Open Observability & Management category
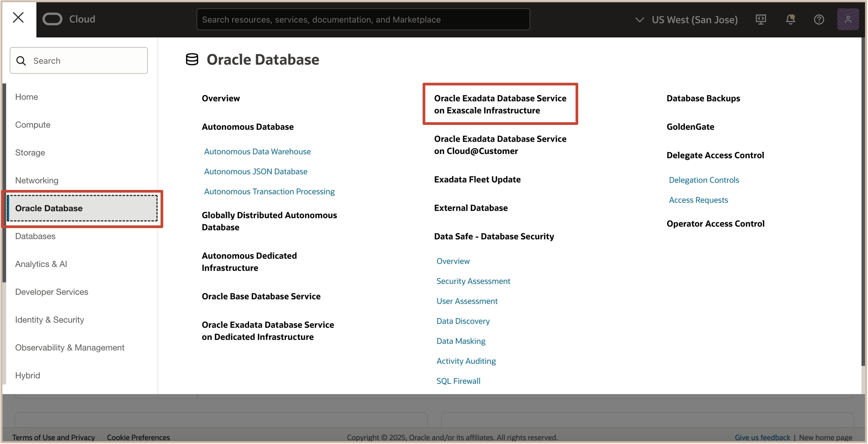The image size is (868, 444). (70, 348)
